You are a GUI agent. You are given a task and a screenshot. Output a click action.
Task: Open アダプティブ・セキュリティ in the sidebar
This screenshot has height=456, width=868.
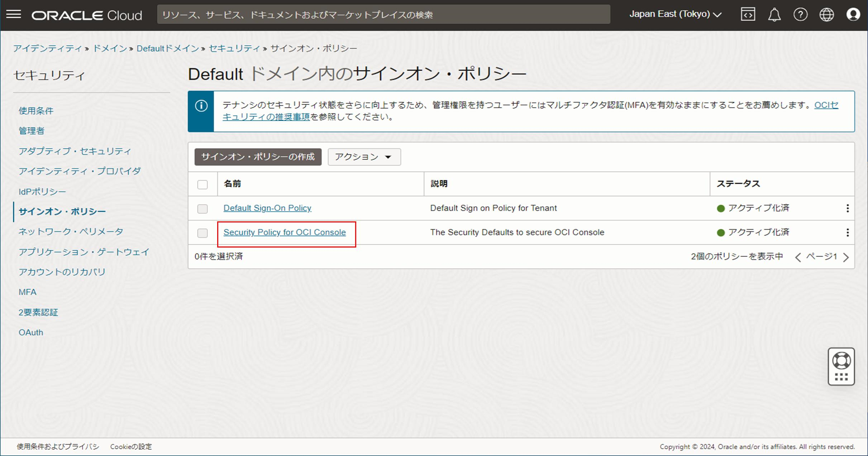[75, 151]
